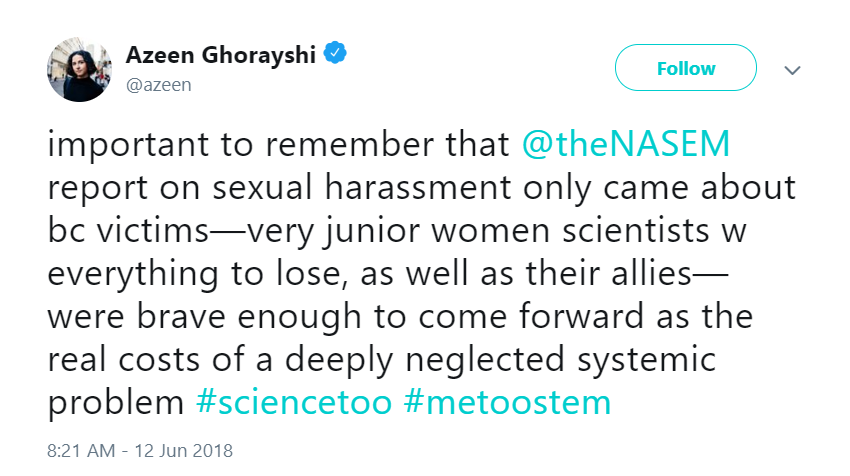The image size is (850, 476).
Task: Open the #sciencetoo hashtag
Action: [294, 403]
